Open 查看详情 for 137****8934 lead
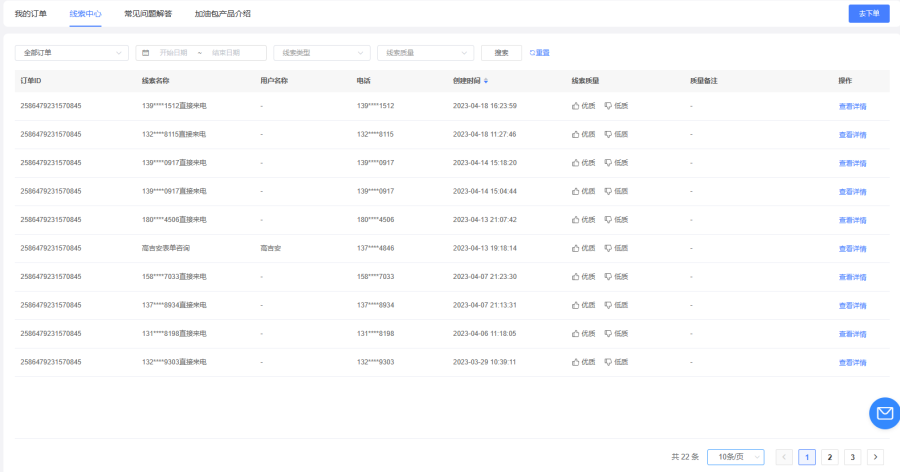 (x=852, y=305)
